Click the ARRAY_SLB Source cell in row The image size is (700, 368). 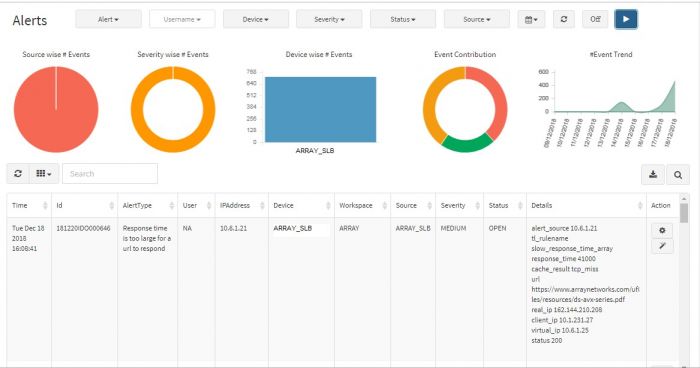point(413,228)
